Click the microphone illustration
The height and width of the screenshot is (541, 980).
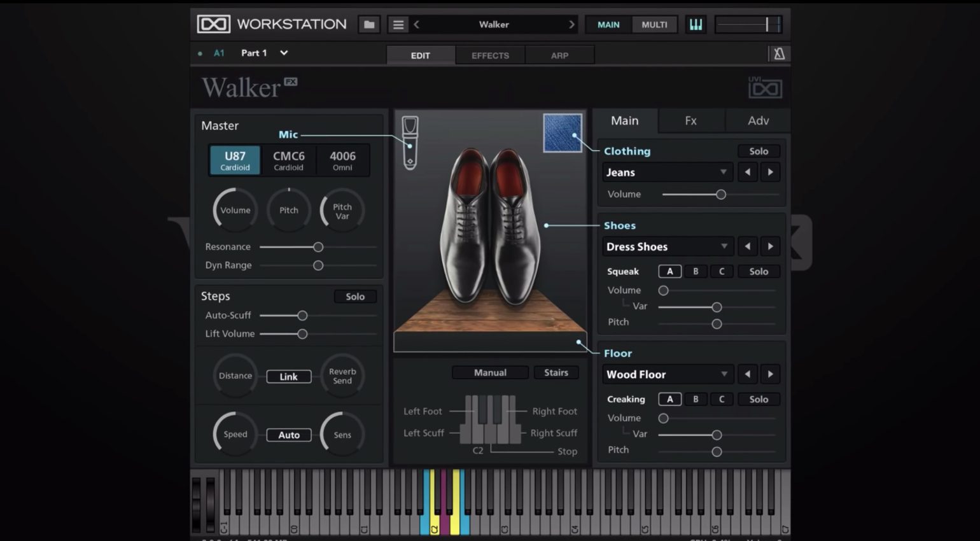[410, 143]
